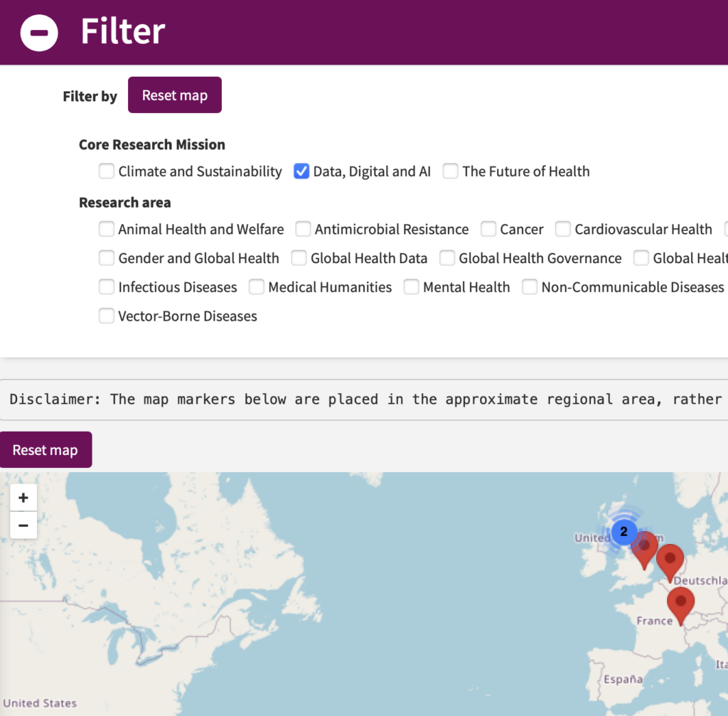Enable the Climate and Sustainability filter
728x716 pixels.
(106, 171)
